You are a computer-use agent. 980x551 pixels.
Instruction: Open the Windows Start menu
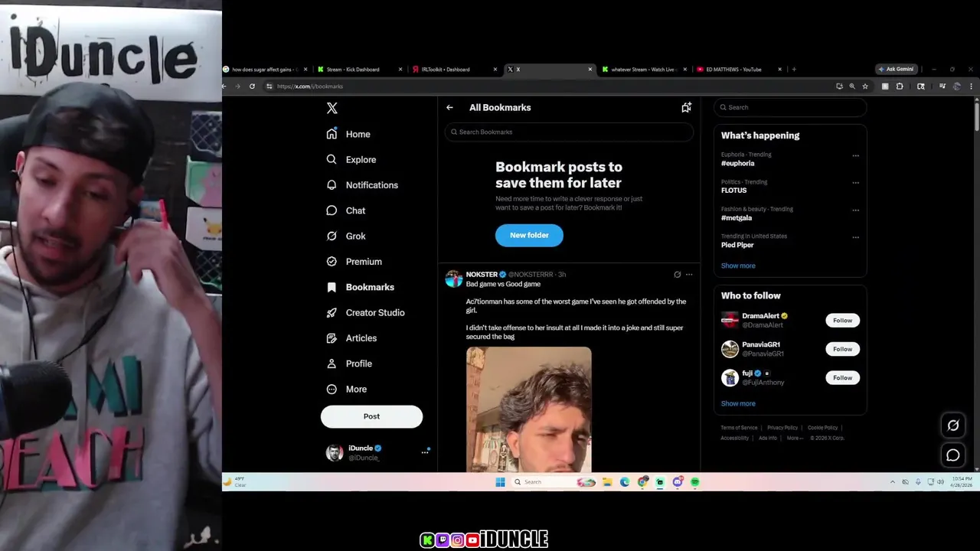tap(500, 482)
